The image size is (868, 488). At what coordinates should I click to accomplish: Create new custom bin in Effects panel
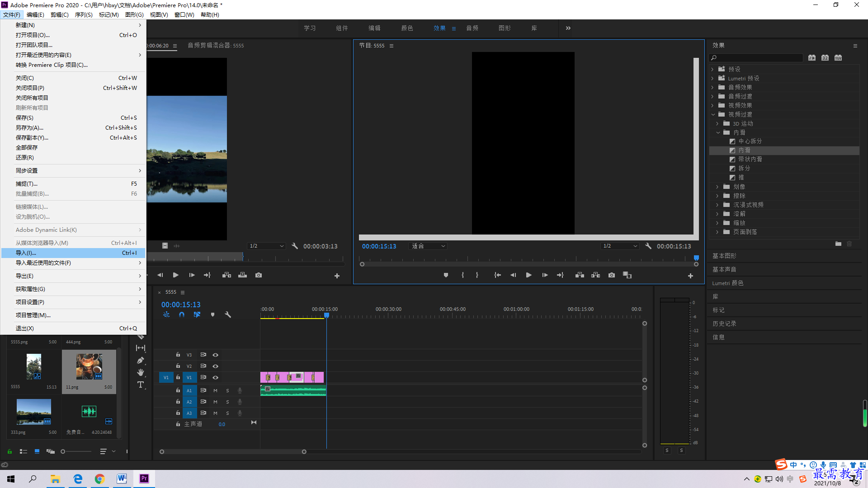coord(838,244)
